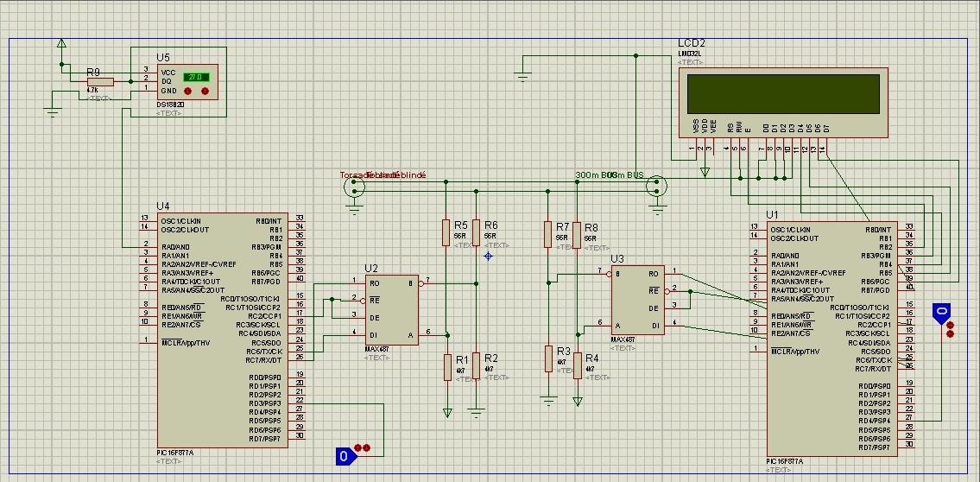980x482 pixels.
Task: Decrease DS18B20 temperature with left red button
Action: 187,92
